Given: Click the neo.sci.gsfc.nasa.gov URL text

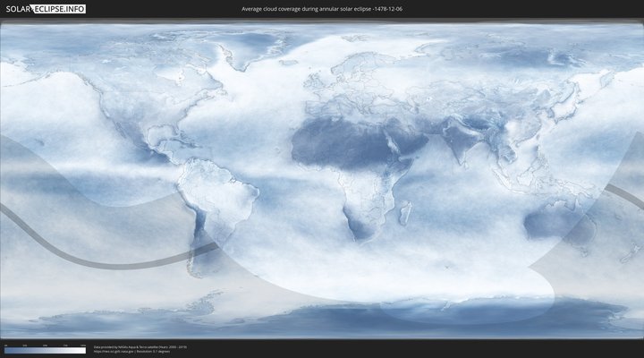Looking at the screenshot, I should click(114, 352).
